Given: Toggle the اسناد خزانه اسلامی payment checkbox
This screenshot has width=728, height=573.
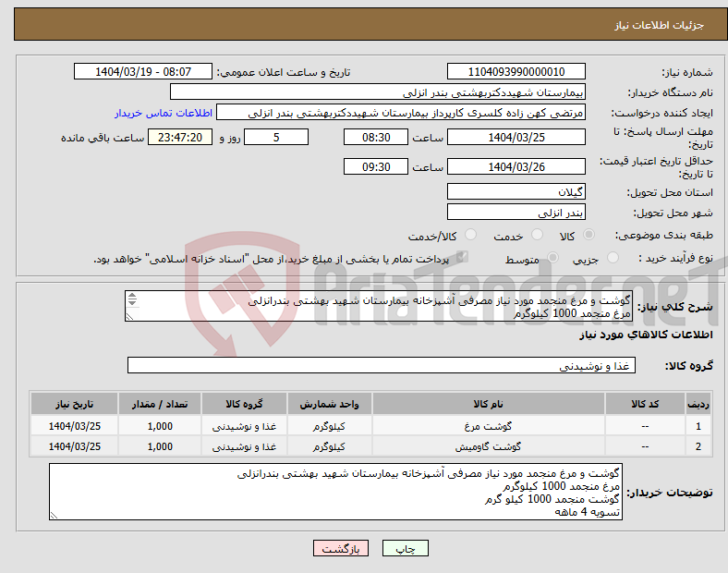Looking at the screenshot, I should click(x=462, y=257).
